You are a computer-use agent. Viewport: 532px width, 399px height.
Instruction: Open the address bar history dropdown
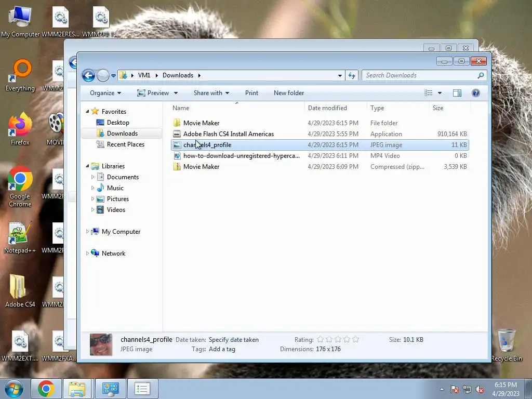point(340,76)
